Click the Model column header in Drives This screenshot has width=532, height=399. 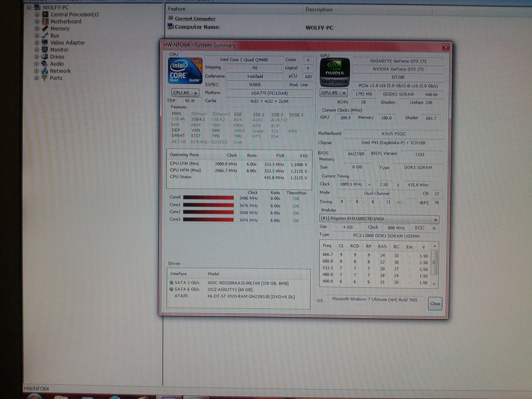253,273
